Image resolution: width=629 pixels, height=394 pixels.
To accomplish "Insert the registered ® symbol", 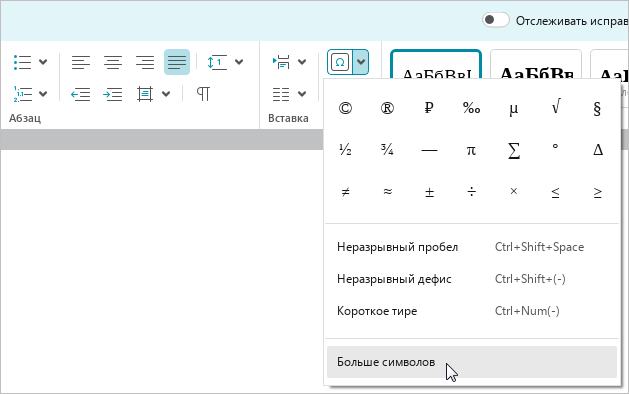I will (387, 108).
